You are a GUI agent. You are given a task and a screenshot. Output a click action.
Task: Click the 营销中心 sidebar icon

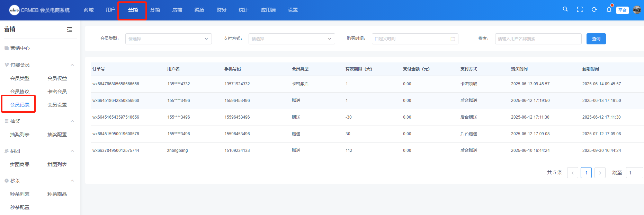tap(7, 48)
